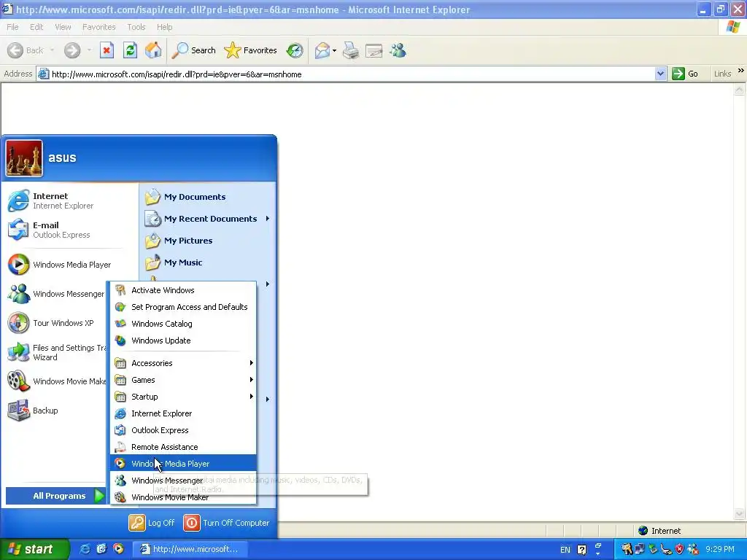Expand the Back history dropdown arrow

(52, 50)
